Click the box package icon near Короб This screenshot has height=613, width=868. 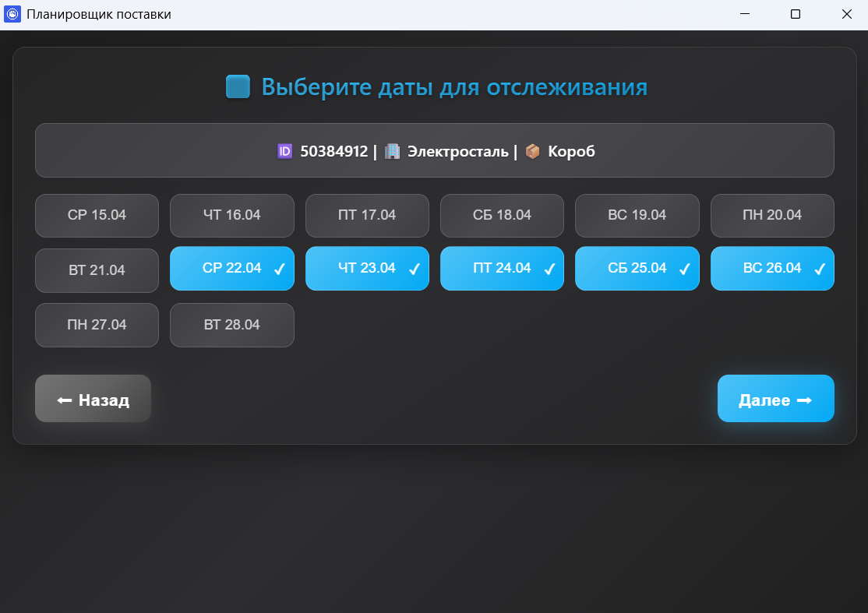coord(532,151)
